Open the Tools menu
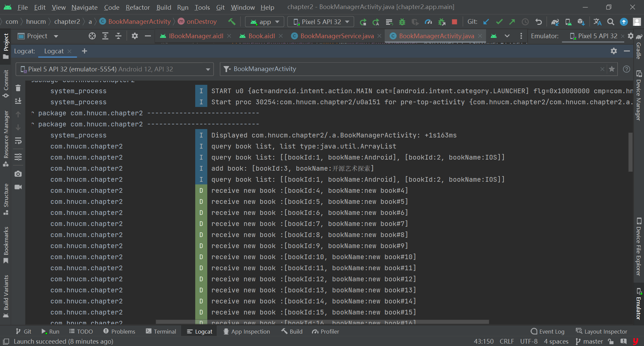The image size is (644, 346). pos(202,7)
